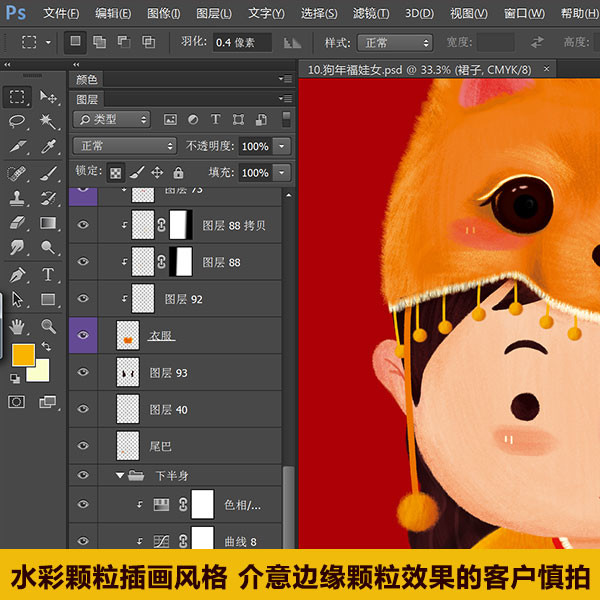Select the Dodge tool
600x600 pixels.
pyautogui.click(x=48, y=247)
